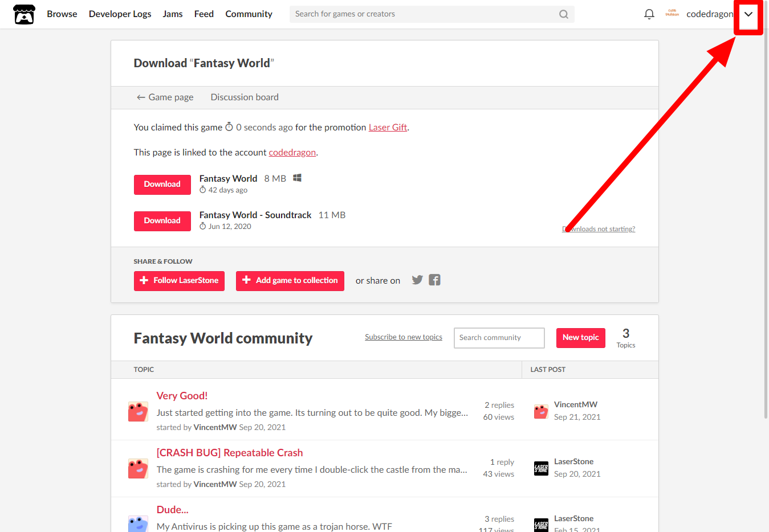
Task: Click LaserStone avatar dated Sep 20, 2021
Action: pyautogui.click(x=541, y=468)
